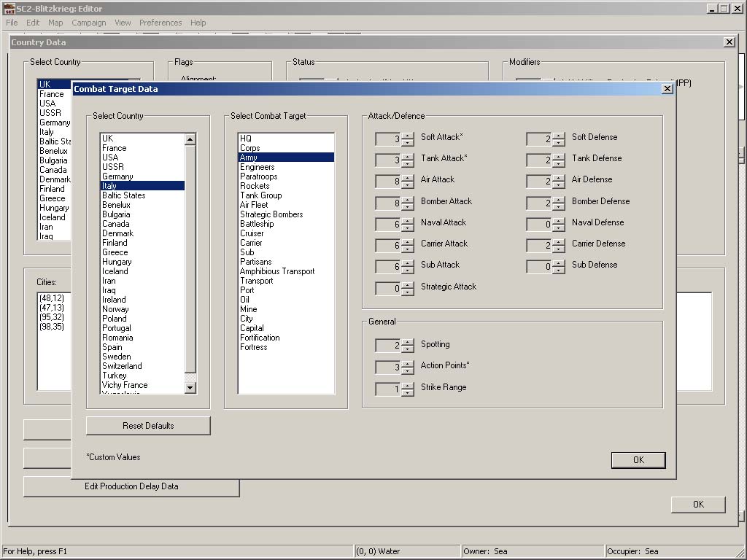The width and height of the screenshot is (747, 560).
Task: Close the Combat Target Data dialog
Action: click(667, 89)
